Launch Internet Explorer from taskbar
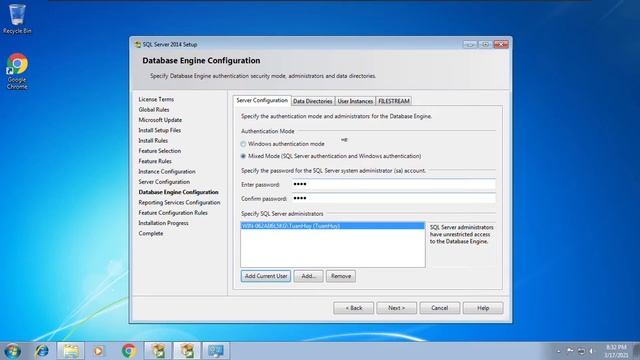This screenshot has width=640, height=360. tap(42, 351)
